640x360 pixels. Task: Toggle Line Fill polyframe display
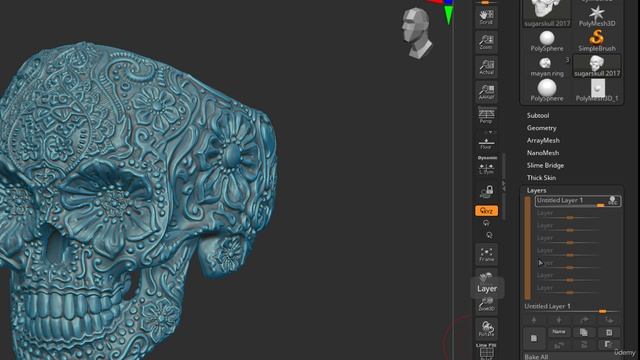[486, 351]
